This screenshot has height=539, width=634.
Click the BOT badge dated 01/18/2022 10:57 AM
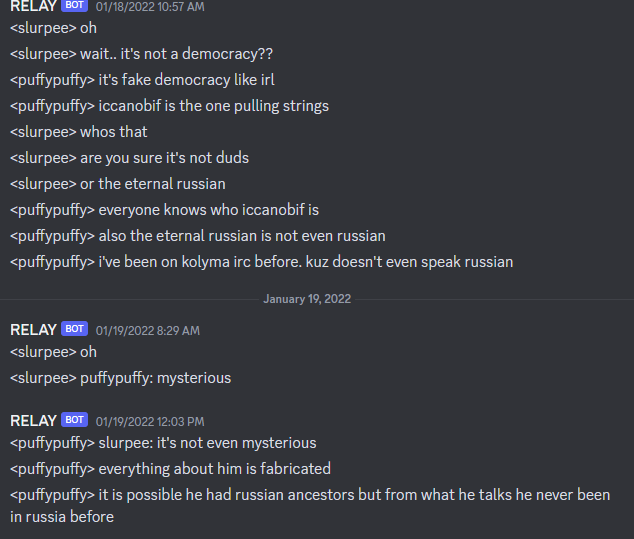tap(74, 6)
